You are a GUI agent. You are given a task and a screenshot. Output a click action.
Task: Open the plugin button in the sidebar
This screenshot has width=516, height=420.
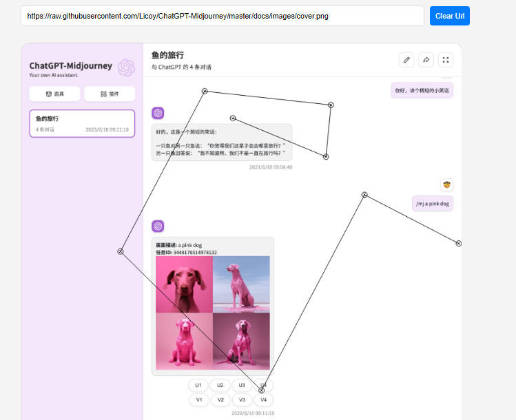(109, 94)
